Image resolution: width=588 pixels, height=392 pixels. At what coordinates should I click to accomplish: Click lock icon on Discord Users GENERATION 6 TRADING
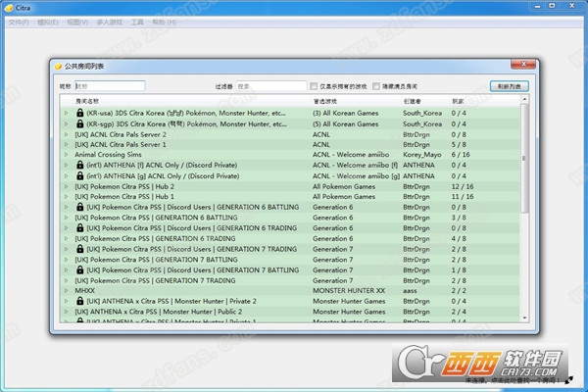(79, 227)
